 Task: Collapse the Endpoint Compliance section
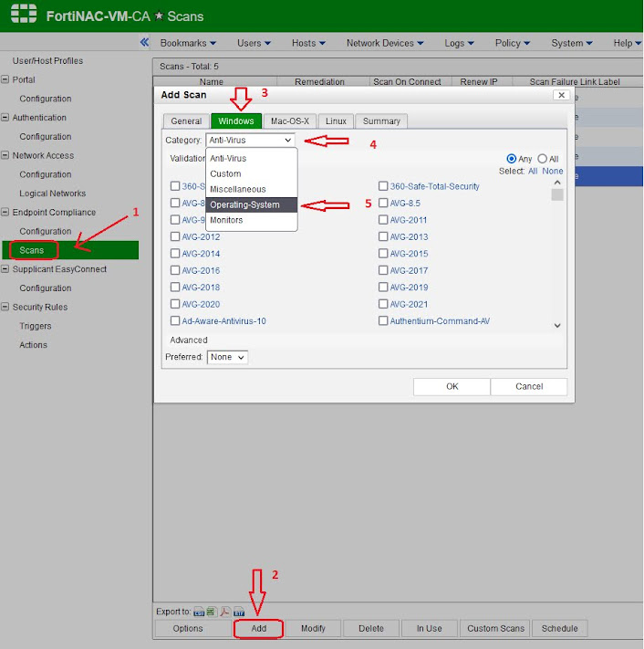[x=5, y=212]
